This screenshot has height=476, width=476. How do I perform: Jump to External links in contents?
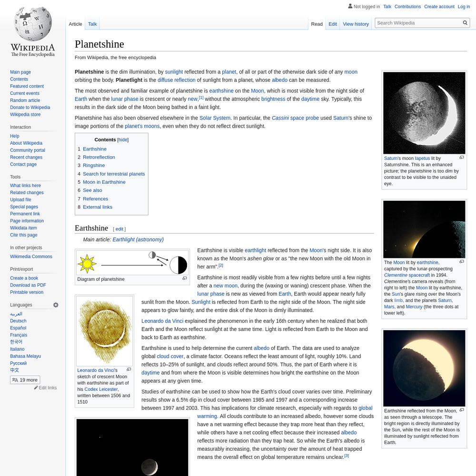coord(98,207)
